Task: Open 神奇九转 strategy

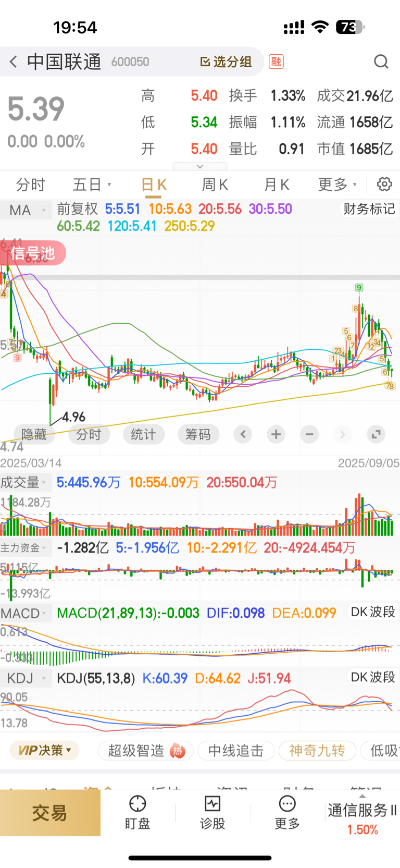Action: pos(317,751)
